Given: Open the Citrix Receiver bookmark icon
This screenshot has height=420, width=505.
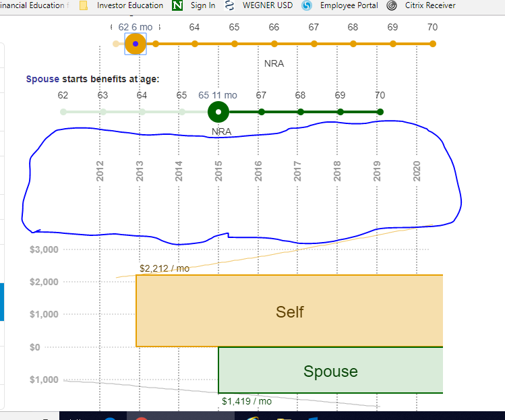Looking at the screenshot, I should [x=392, y=5].
